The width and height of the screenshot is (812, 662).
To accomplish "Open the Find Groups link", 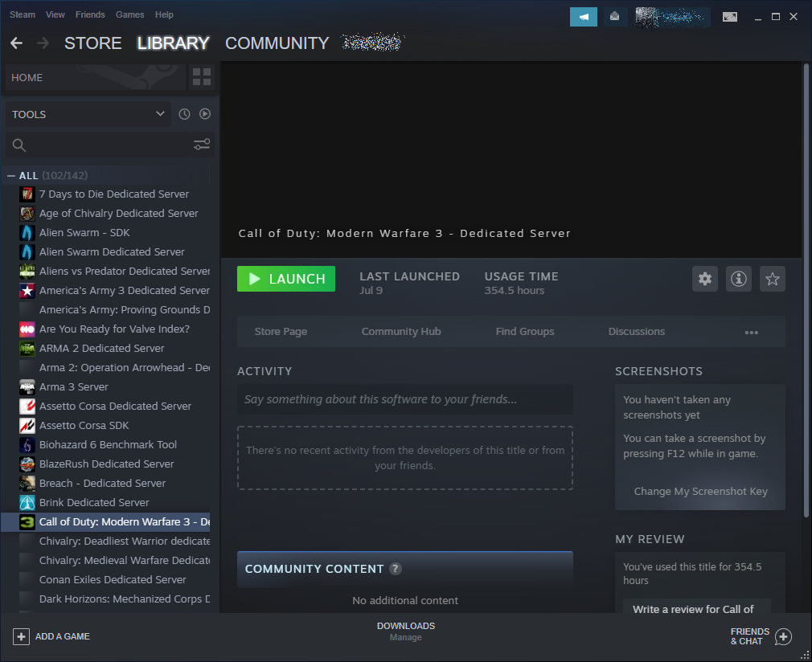I will click(525, 332).
